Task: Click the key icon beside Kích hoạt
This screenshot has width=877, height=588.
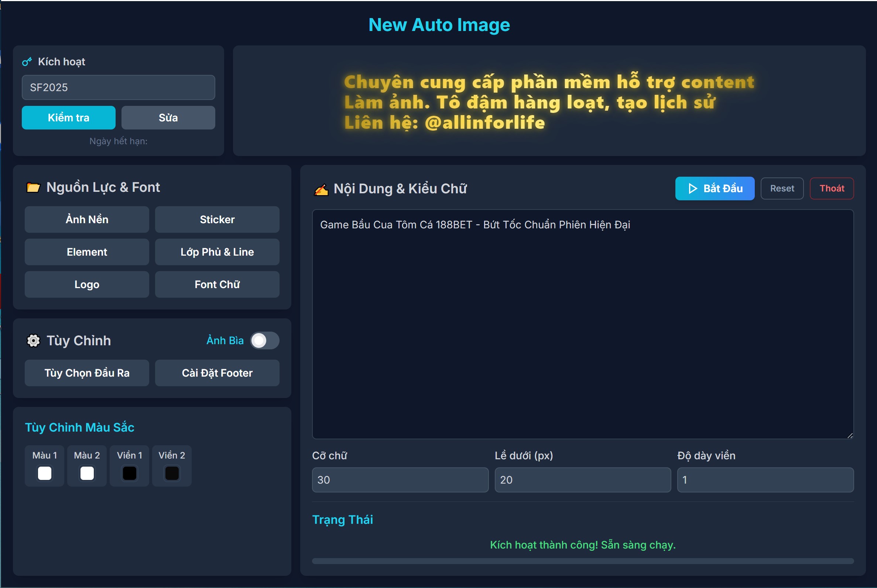Action: tap(27, 62)
